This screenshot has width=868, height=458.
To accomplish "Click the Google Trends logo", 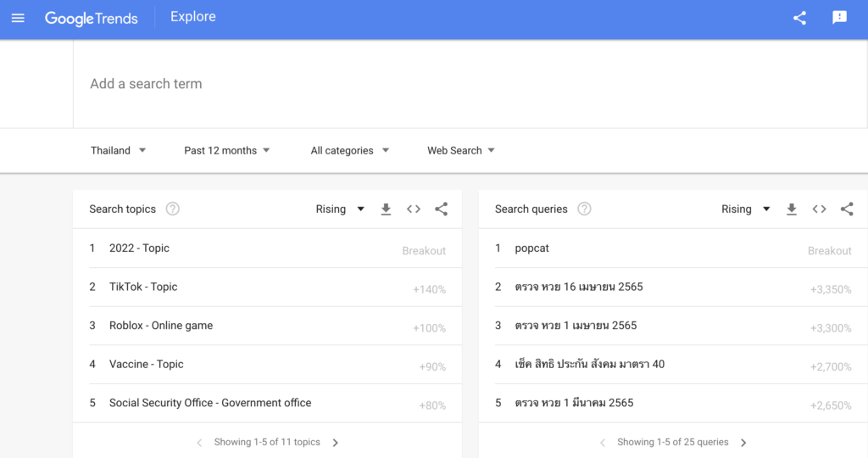I will 92,19.
